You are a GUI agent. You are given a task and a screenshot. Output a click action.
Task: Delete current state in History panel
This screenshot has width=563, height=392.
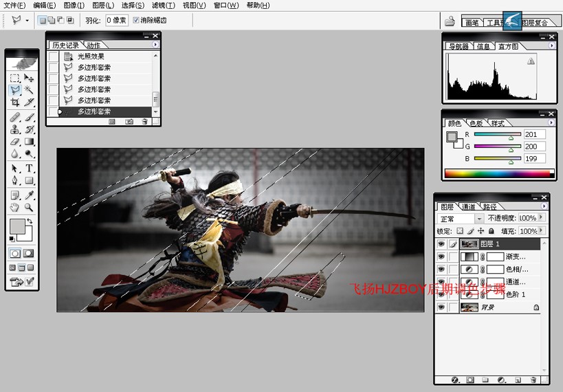tap(144, 122)
